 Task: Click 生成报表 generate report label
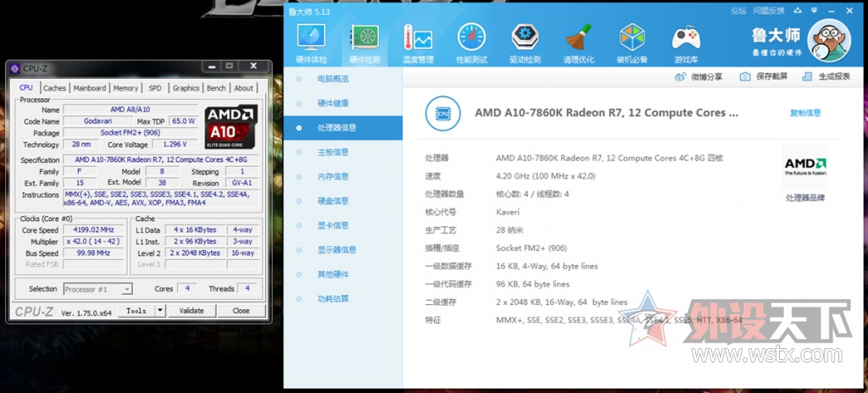click(834, 76)
